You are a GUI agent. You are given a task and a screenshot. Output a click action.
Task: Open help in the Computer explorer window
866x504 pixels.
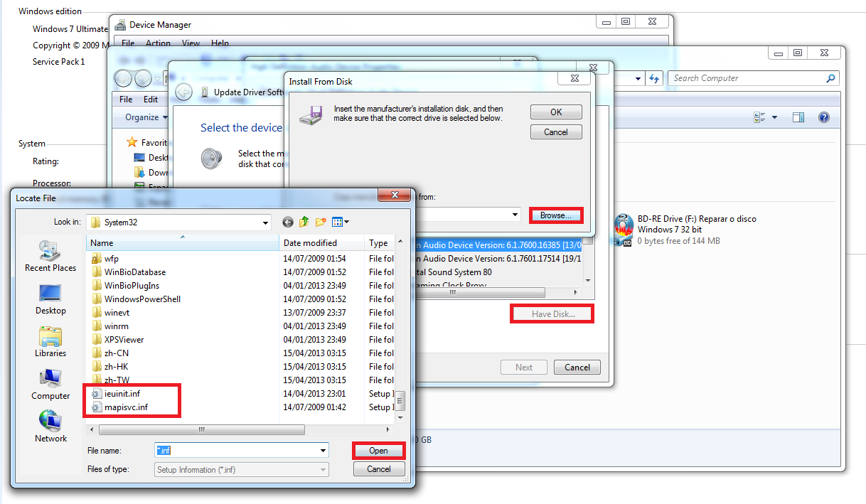824,117
